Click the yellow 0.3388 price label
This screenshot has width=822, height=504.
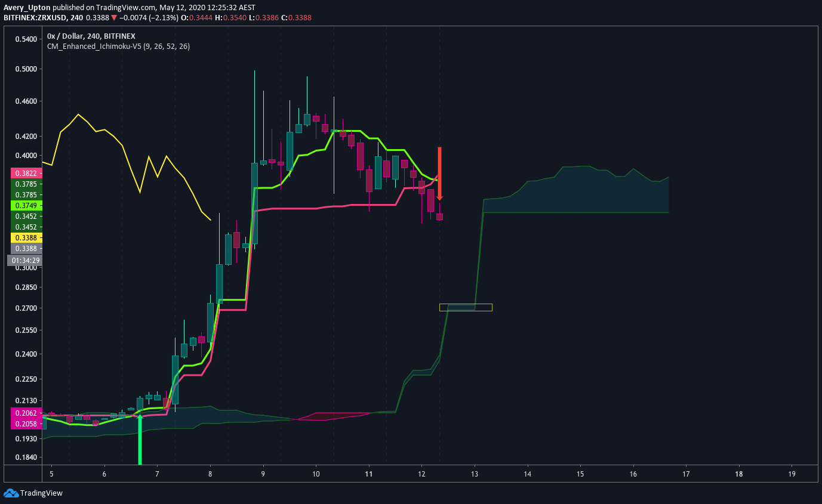[x=26, y=237]
